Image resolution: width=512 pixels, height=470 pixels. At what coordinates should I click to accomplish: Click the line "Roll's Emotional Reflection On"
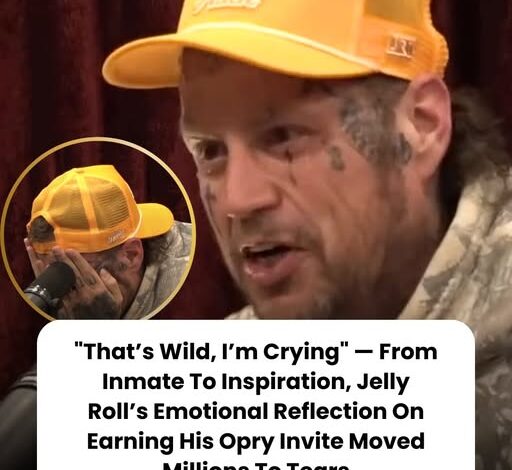tap(256, 411)
